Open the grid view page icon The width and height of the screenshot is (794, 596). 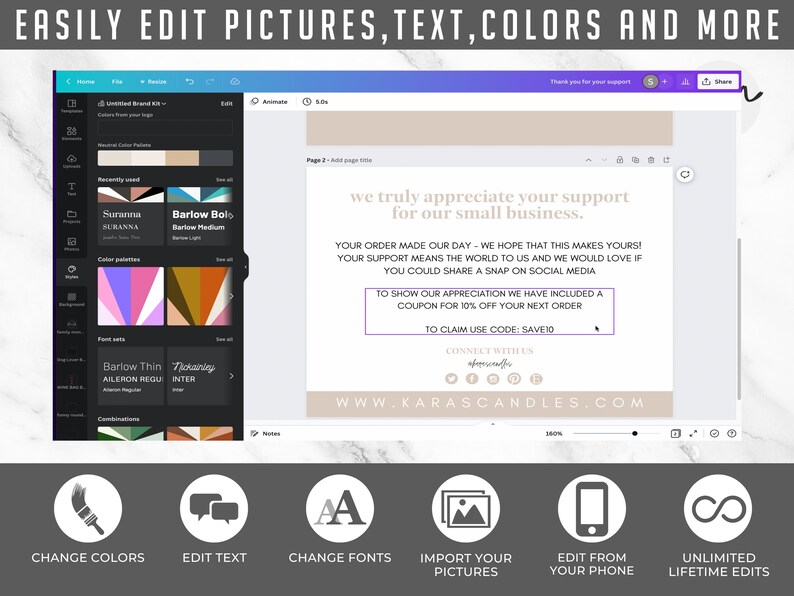675,433
